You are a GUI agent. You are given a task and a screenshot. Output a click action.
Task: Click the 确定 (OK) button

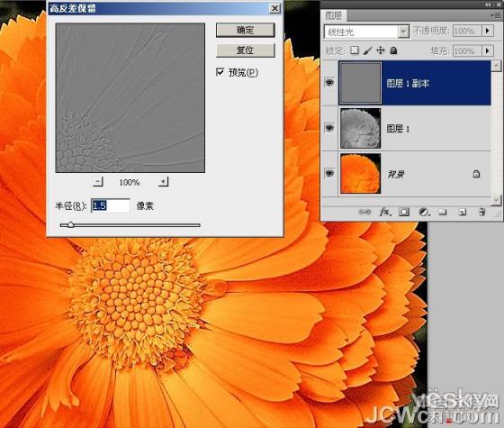coord(245,31)
